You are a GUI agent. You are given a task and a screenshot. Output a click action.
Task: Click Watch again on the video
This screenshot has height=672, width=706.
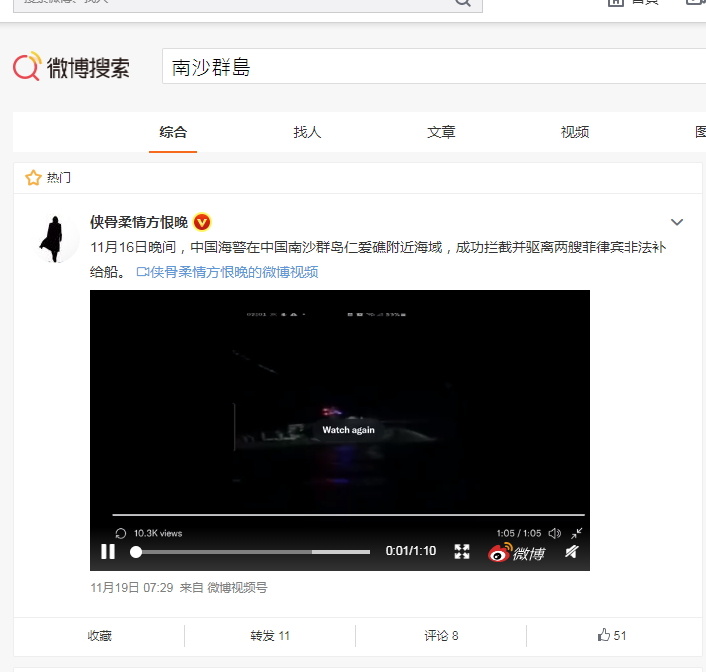pos(348,430)
